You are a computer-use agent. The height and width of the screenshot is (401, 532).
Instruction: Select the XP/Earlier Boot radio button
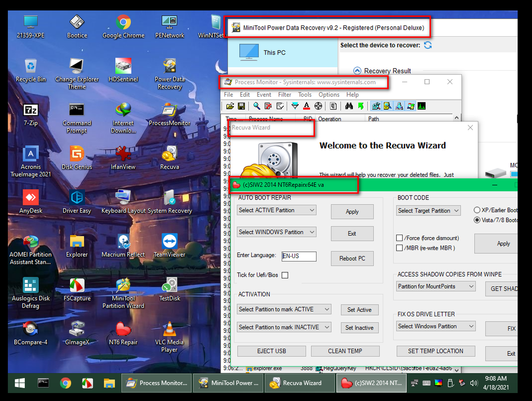click(477, 210)
